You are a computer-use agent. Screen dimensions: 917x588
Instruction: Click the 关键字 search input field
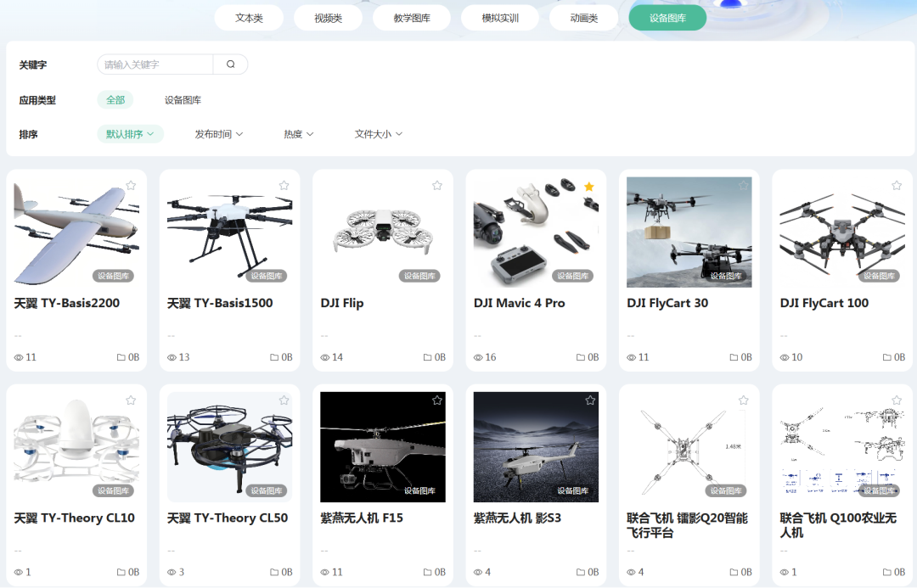click(x=156, y=64)
